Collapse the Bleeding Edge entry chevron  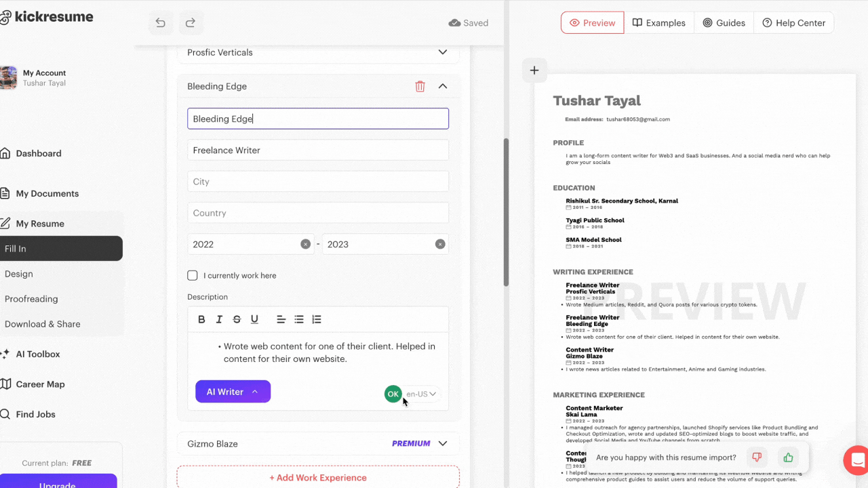[x=443, y=86]
